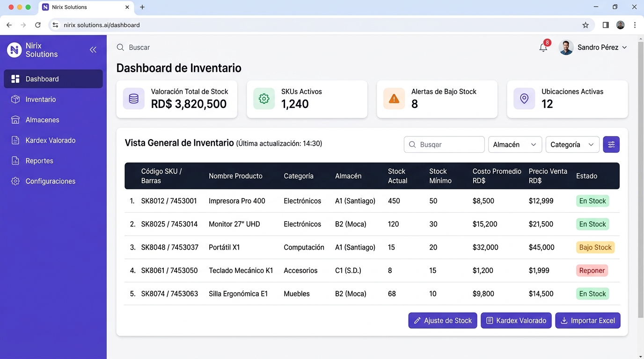This screenshot has height=359, width=644.
Task: Open Sandro Pérez user menu chevron
Action: pyautogui.click(x=624, y=48)
